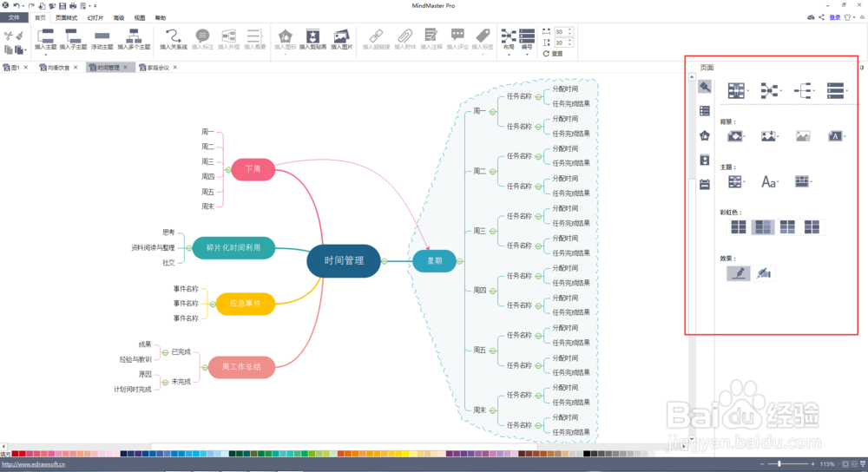Open the 家庭会议 document tab
The height and width of the screenshot is (472, 868).
coord(158,68)
